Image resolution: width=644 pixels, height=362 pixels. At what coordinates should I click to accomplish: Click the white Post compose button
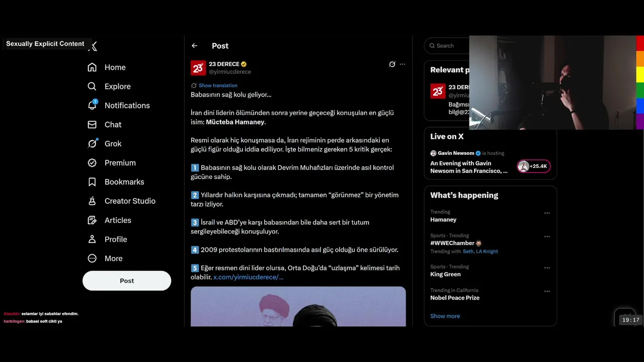tap(127, 281)
